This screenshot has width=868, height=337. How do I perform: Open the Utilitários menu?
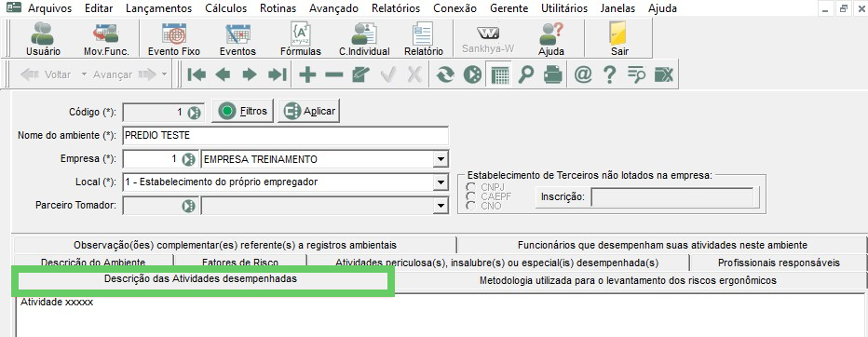(564, 8)
